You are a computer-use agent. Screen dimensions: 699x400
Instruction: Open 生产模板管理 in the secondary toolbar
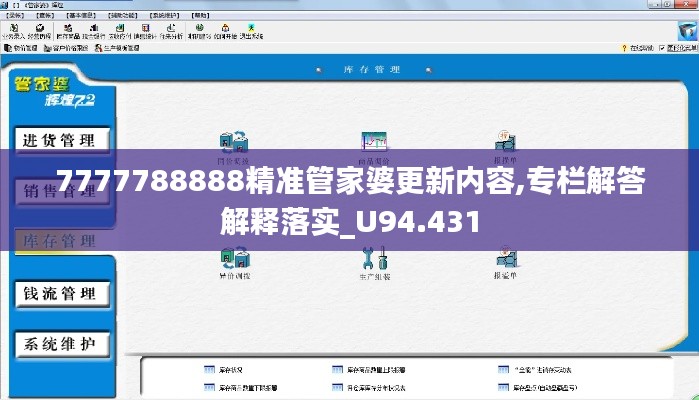point(117,48)
